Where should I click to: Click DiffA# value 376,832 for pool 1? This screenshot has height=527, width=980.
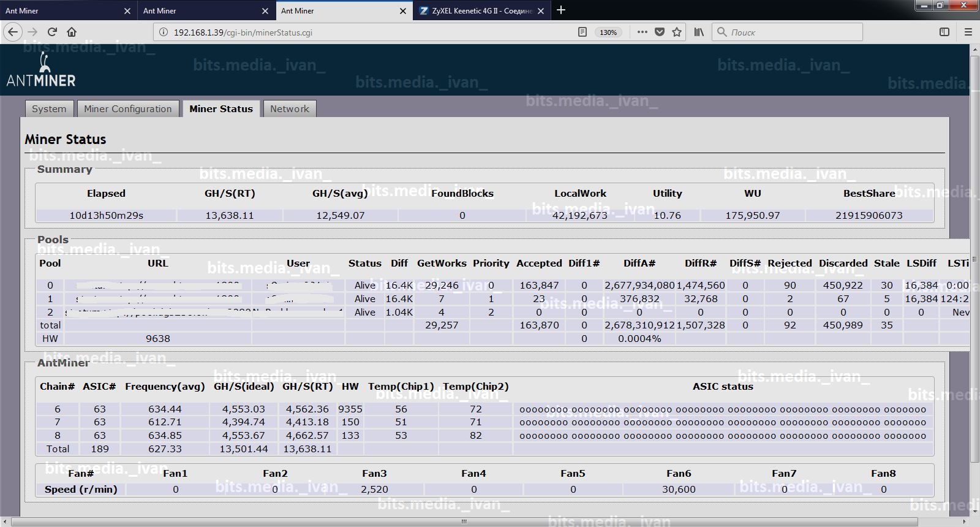pos(639,298)
